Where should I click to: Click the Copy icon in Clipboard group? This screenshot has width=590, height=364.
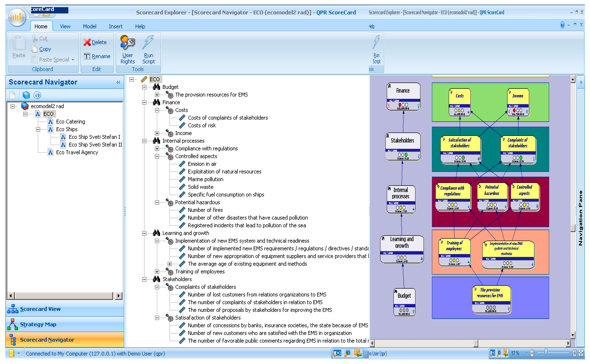coord(34,49)
